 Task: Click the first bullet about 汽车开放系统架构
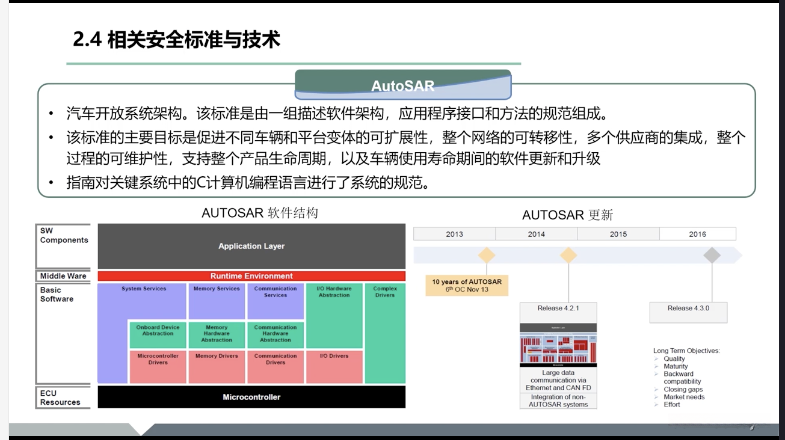coord(337,114)
